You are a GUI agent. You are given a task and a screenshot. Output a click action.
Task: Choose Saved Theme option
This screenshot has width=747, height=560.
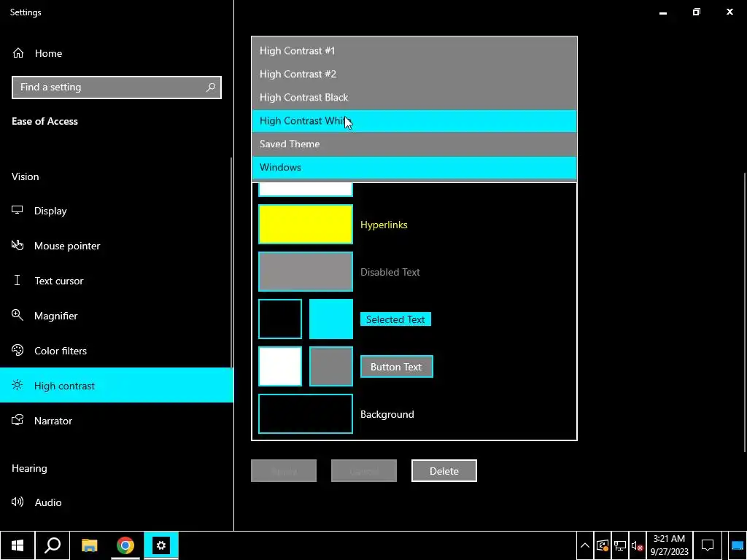[x=414, y=144]
